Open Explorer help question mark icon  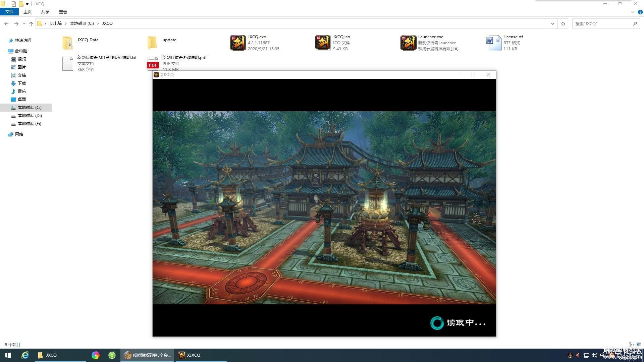[640, 12]
